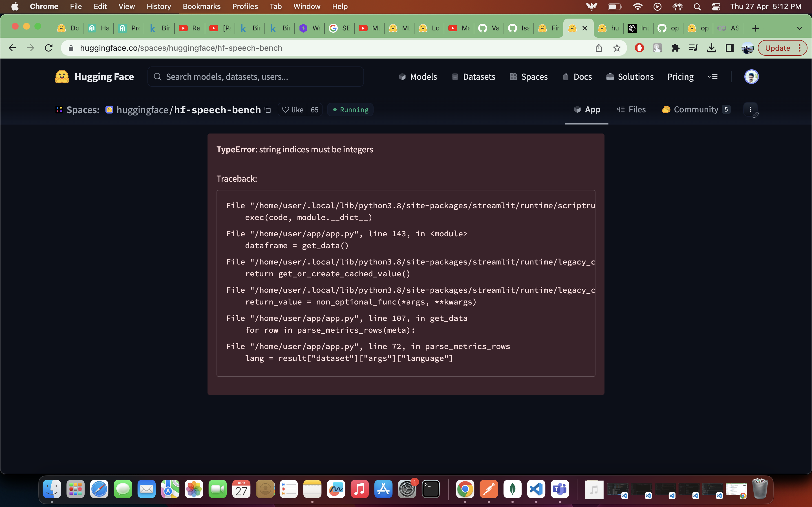Open the Bookmarks menu in the menu bar
The height and width of the screenshot is (507, 812).
tap(201, 6)
